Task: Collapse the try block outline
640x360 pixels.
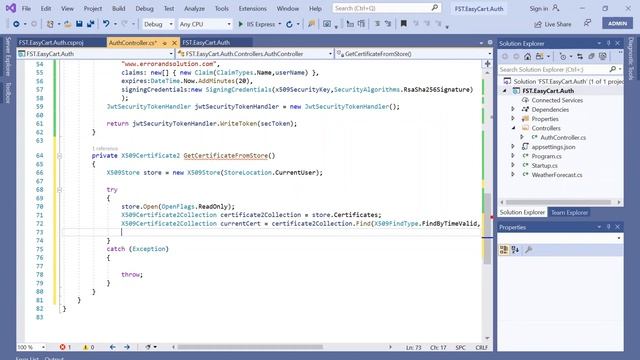Action: [60, 189]
